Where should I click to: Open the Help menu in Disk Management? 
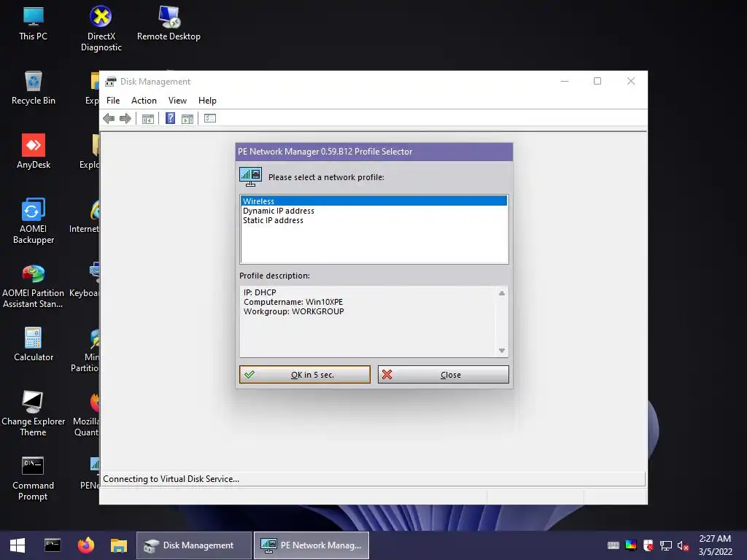pyautogui.click(x=207, y=101)
